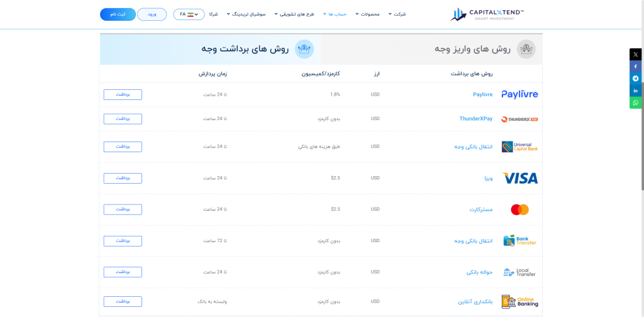Open the ویزا link

[488, 178]
